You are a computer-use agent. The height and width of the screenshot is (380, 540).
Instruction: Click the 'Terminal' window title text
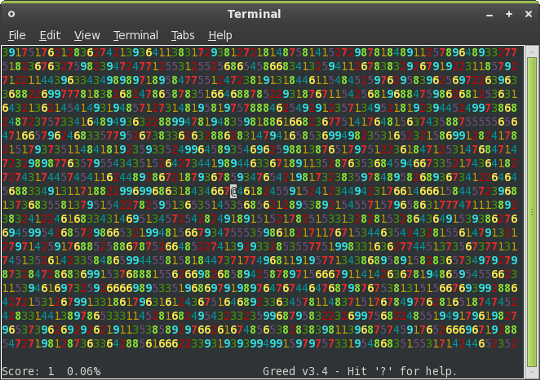[x=254, y=14]
